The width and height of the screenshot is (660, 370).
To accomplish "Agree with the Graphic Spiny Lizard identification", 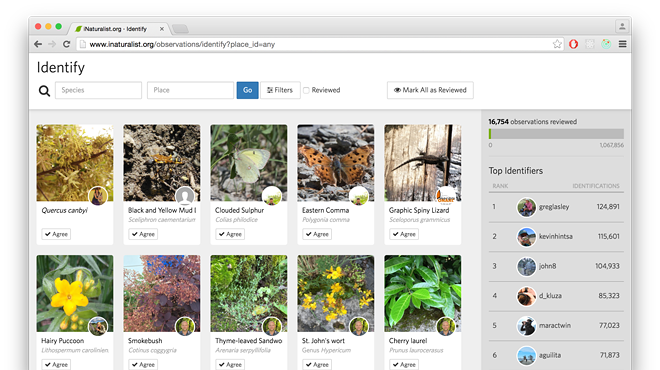I will pyautogui.click(x=404, y=234).
